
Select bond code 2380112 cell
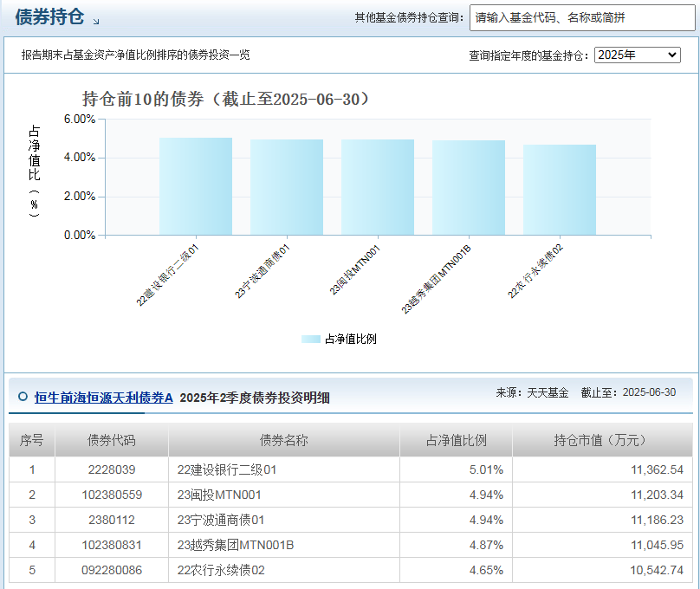(112, 520)
